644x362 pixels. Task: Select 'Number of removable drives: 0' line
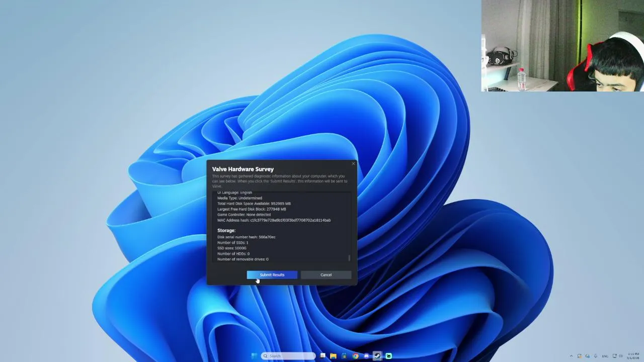pyautogui.click(x=243, y=259)
